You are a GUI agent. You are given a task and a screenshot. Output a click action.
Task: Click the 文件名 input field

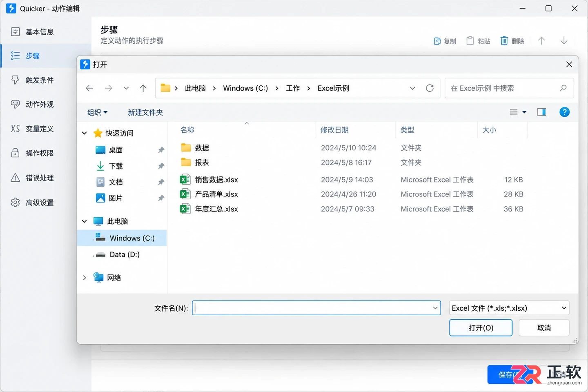[x=316, y=308]
